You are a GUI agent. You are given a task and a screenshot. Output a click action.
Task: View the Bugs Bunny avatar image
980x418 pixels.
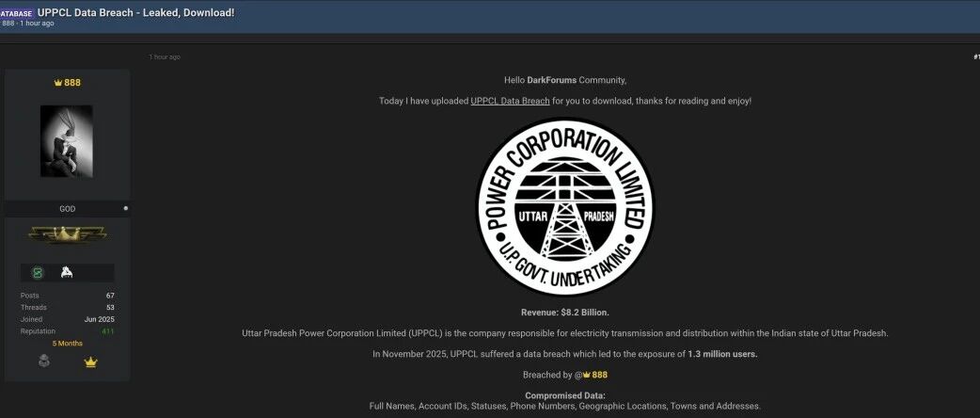click(x=66, y=141)
